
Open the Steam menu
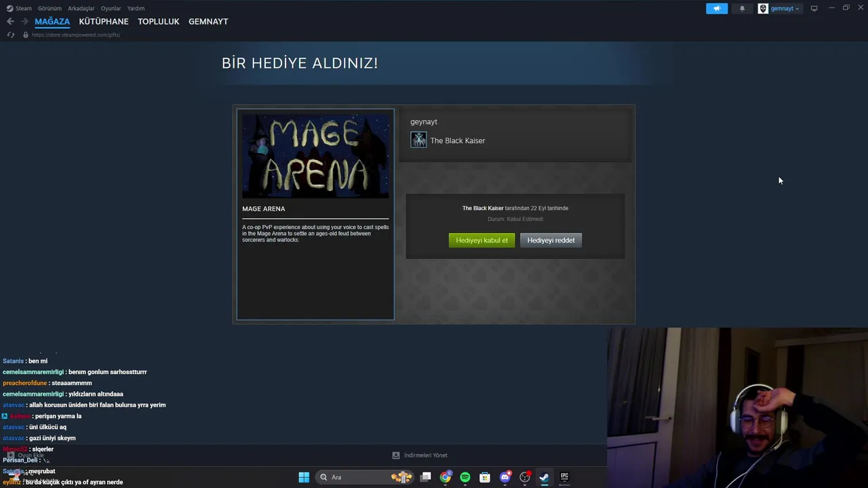coord(24,8)
